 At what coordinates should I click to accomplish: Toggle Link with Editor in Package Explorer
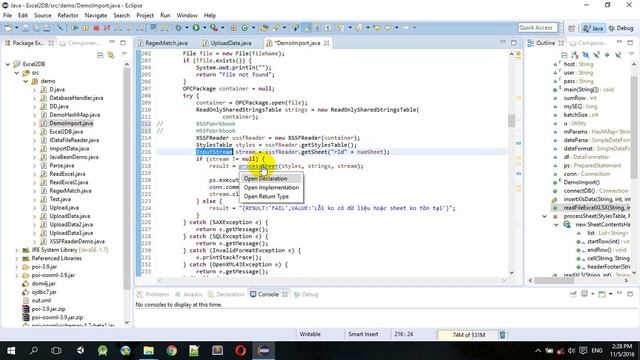tap(111, 55)
